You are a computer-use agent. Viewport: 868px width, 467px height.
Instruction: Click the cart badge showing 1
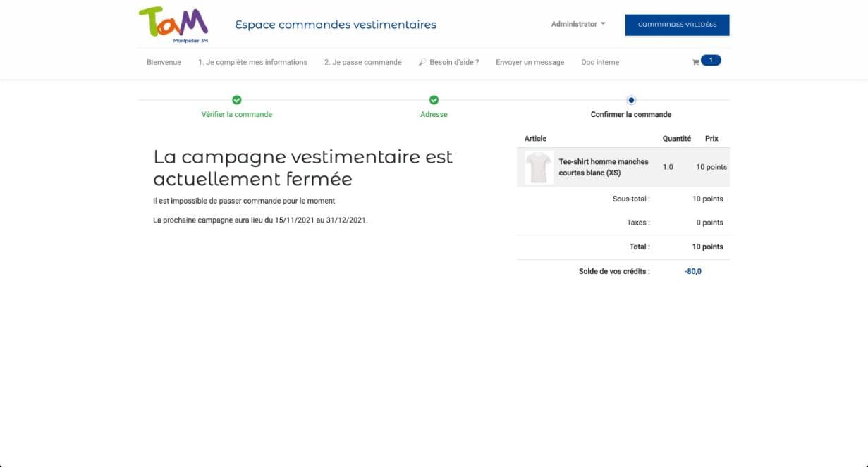[710, 60]
